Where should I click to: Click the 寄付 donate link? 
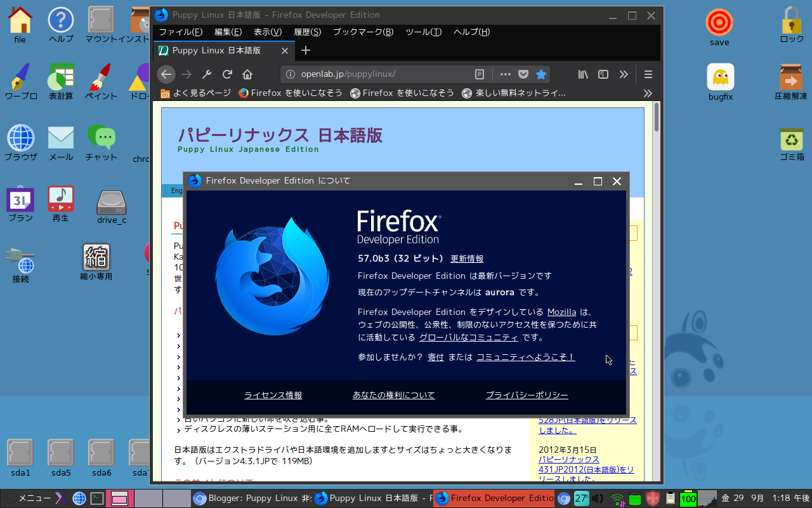pyautogui.click(x=436, y=357)
